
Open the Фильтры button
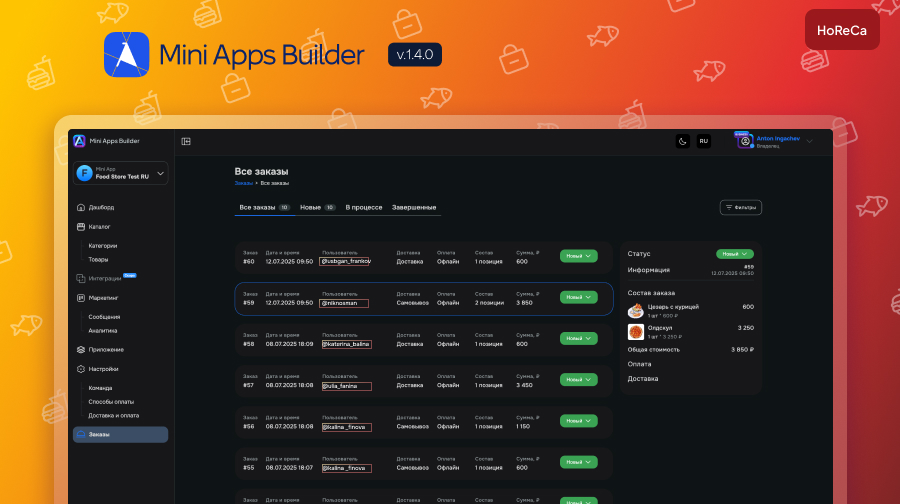[740, 207]
